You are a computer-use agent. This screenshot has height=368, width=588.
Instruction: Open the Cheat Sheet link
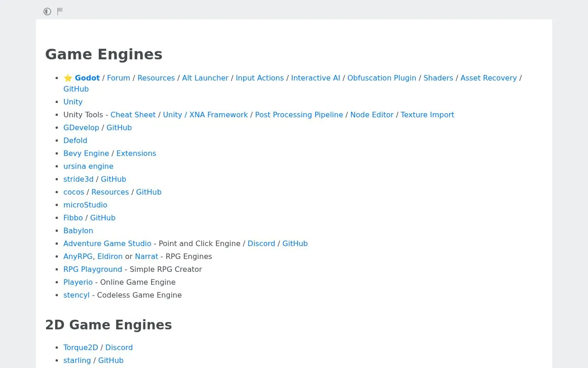tap(133, 115)
